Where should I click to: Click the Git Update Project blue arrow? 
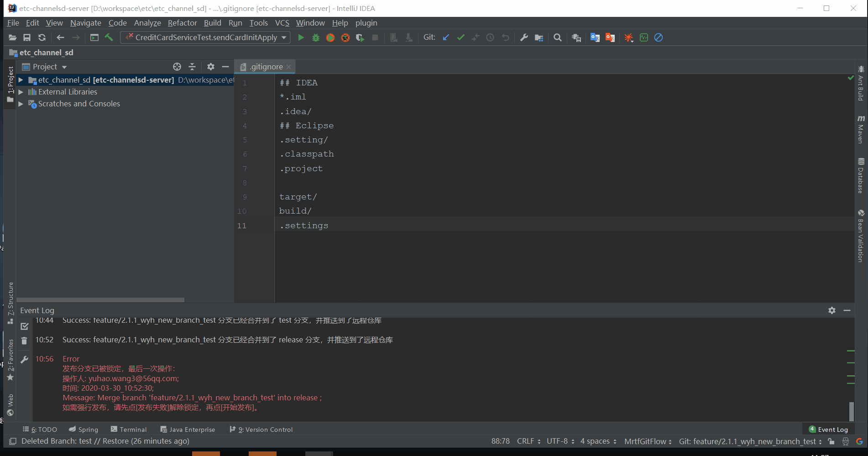(446, 37)
